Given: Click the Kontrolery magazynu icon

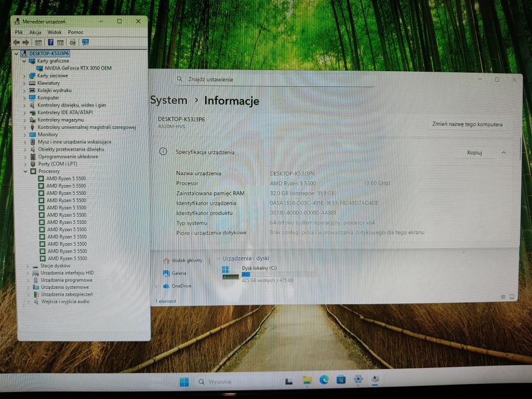Looking at the screenshot, I should click(33, 120).
